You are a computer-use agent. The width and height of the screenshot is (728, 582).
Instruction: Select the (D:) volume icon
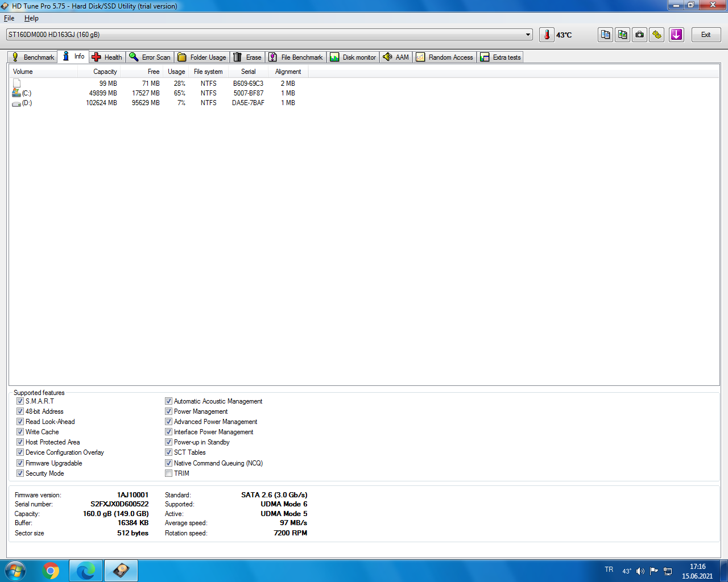coord(16,103)
